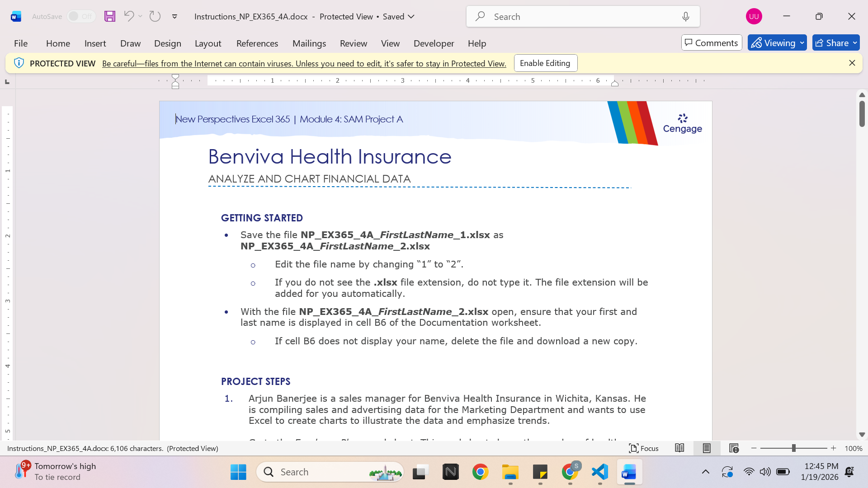Show hidden system tray icons
The image size is (868, 488).
tap(705, 472)
